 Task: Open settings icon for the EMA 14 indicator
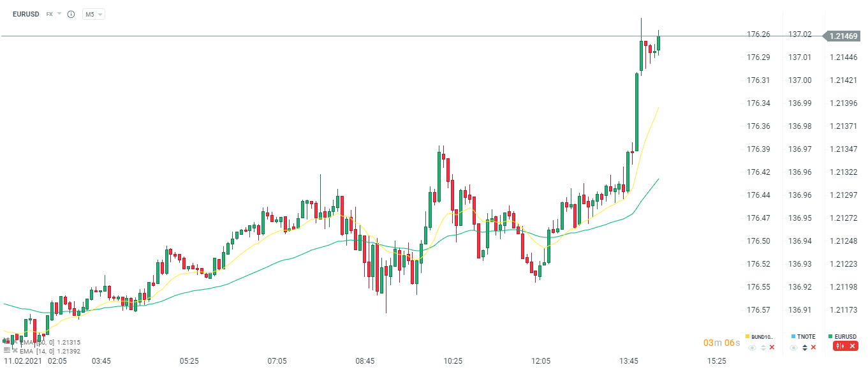6,350
